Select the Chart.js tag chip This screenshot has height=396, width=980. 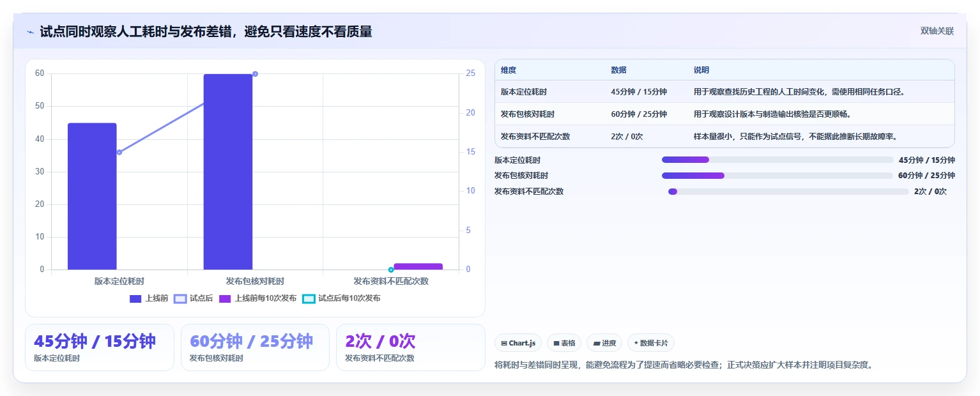point(518,343)
